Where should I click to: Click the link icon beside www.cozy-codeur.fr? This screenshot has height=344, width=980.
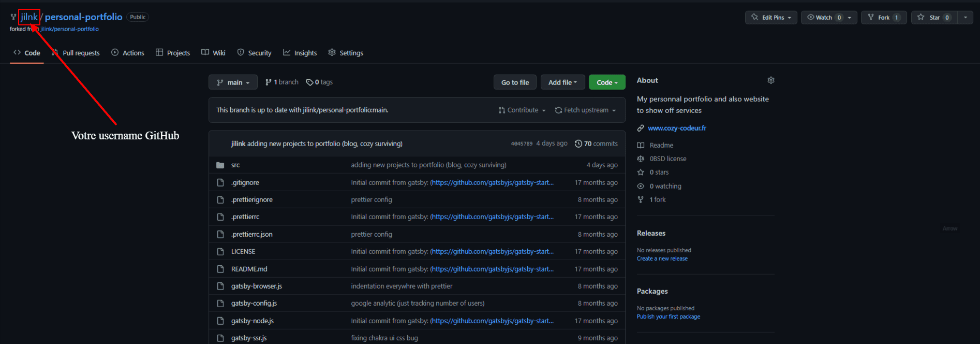pos(641,128)
